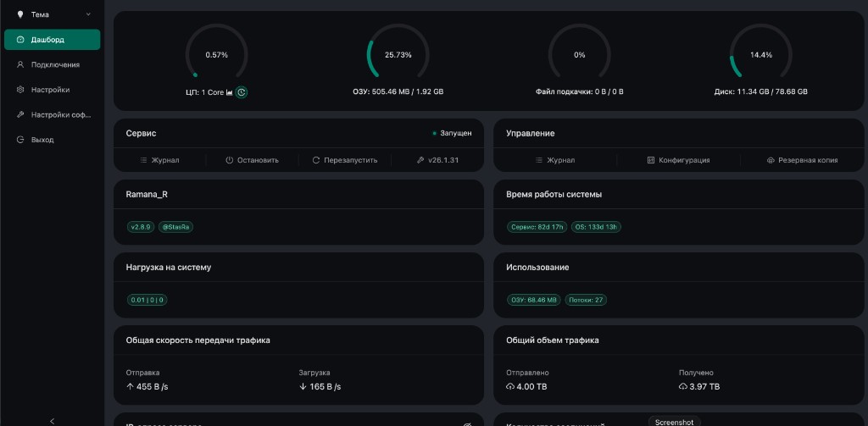
Task: Click the RAM gauge showing 25.73%
Action: coord(398,55)
